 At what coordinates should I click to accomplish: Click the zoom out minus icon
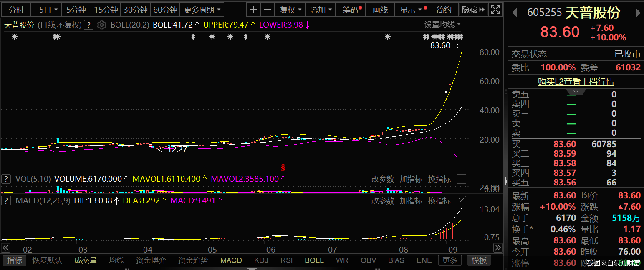pyautogui.click(x=268, y=10)
